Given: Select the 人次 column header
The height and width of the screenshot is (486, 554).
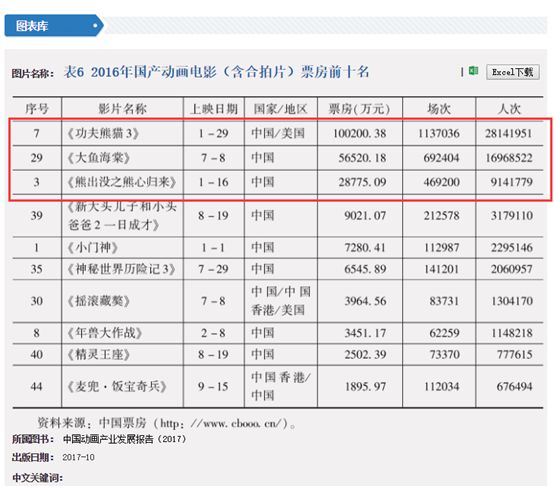Looking at the screenshot, I should [x=509, y=109].
